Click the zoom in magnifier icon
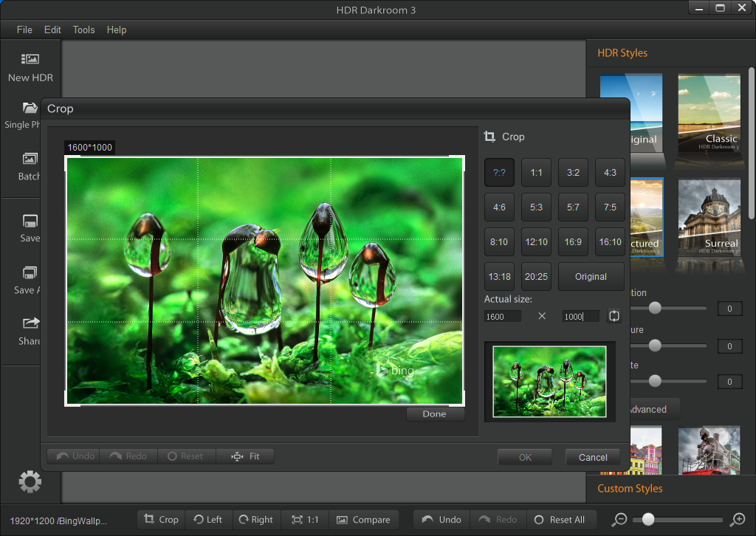The width and height of the screenshot is (756, 536). click(738, 520)
